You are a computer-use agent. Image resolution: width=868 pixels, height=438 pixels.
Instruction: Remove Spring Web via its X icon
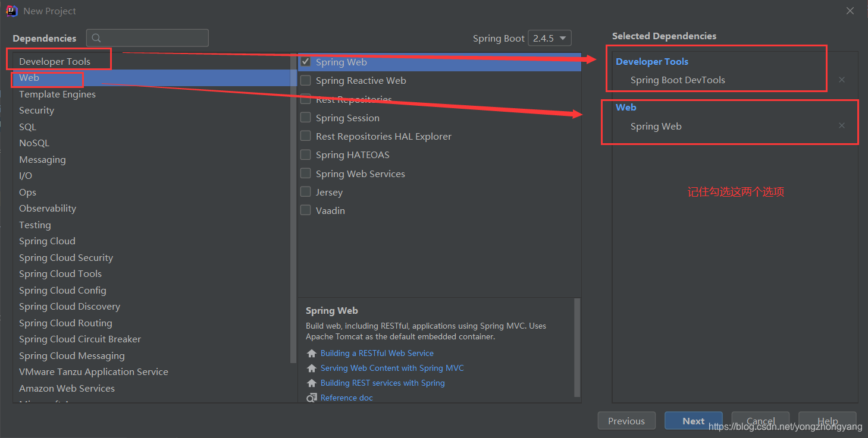coord(842,125)
